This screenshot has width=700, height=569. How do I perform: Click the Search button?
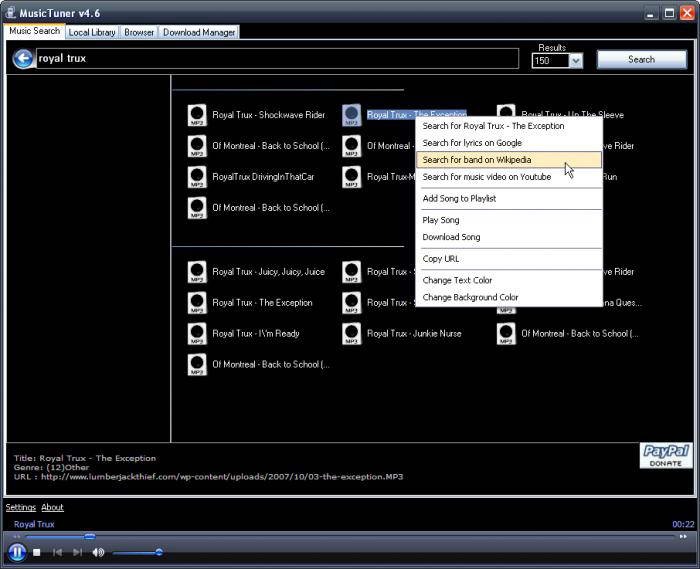642,59
